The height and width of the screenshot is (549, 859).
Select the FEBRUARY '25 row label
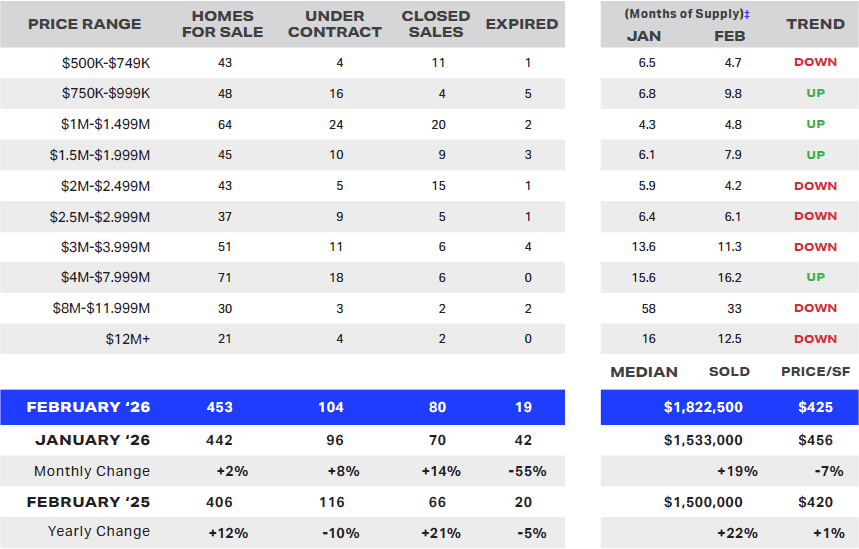coord(88,501)
